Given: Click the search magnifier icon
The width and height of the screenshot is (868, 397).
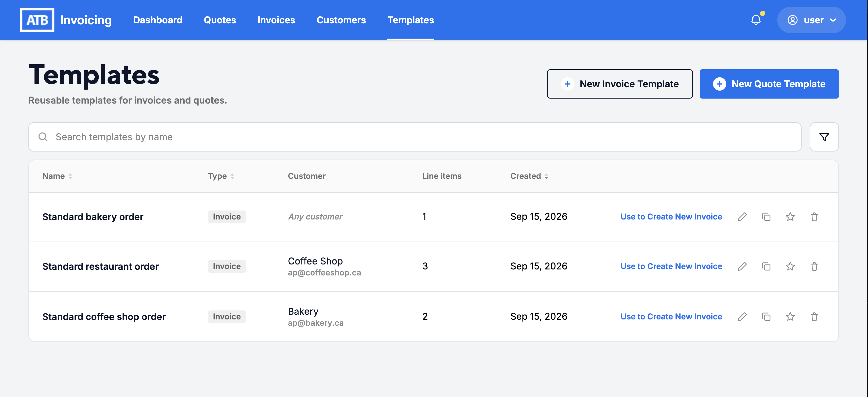Looking at the screenshot, I should [x=43, y=137].
